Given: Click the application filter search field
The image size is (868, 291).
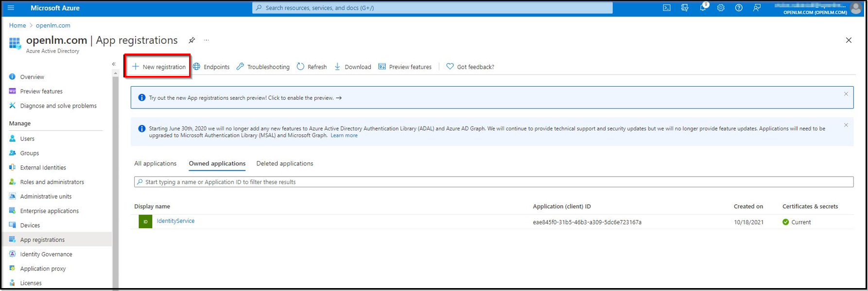Looking at the screenshot, I should (x=493, y=182).
